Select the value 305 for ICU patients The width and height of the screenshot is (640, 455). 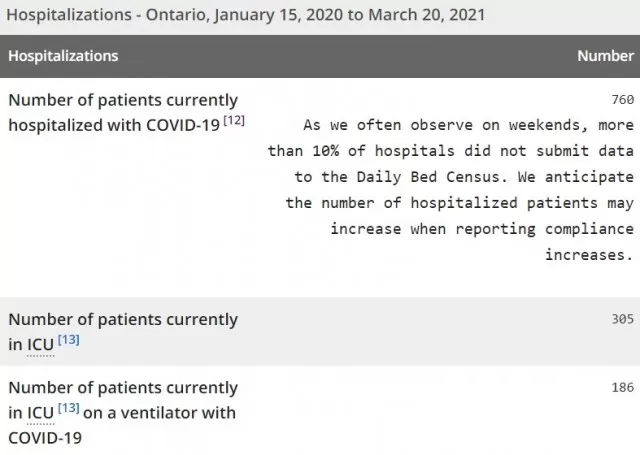tap(623, 319)
